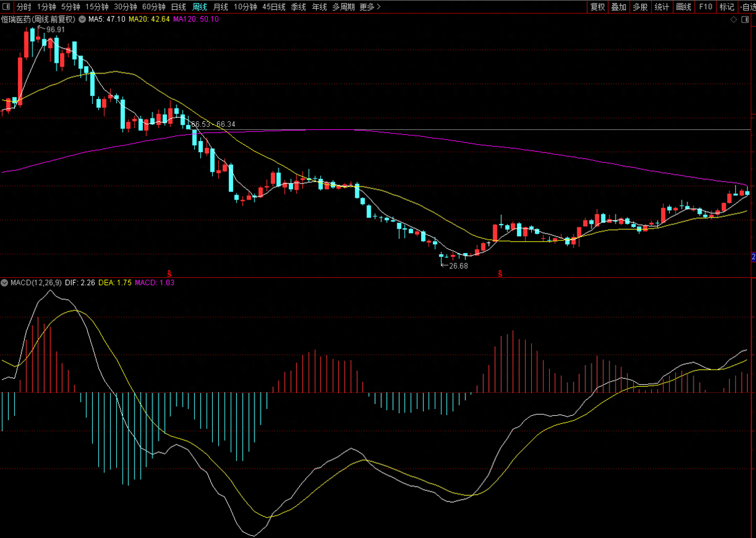The height and width of the screenshot is (538, 756).
Task: Select the 30分钟 period tab
Action: 126,6
